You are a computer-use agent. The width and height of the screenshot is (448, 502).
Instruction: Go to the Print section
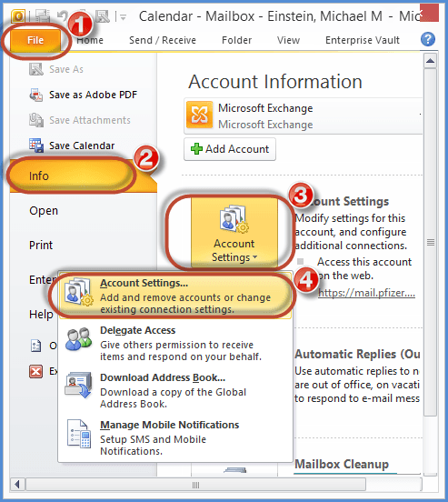[41, 246]
